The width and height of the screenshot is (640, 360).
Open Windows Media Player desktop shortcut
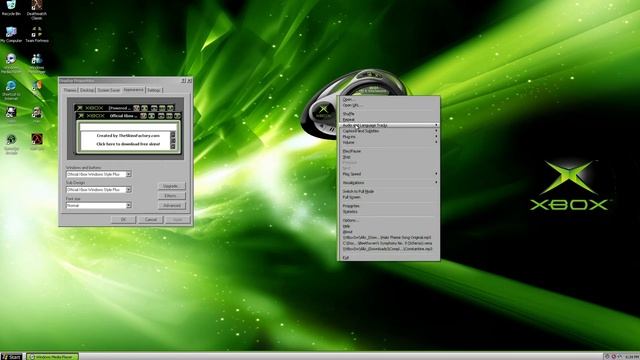11,63
